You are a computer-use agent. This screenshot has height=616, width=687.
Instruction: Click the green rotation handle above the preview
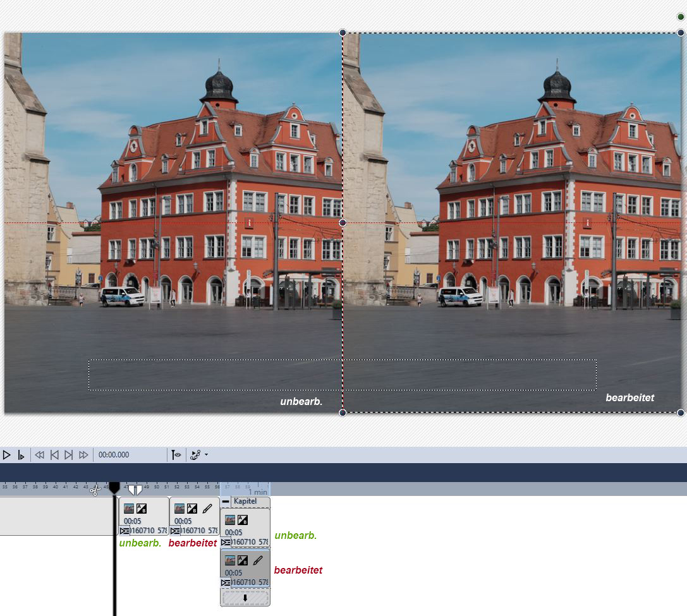tap(681, 17)
